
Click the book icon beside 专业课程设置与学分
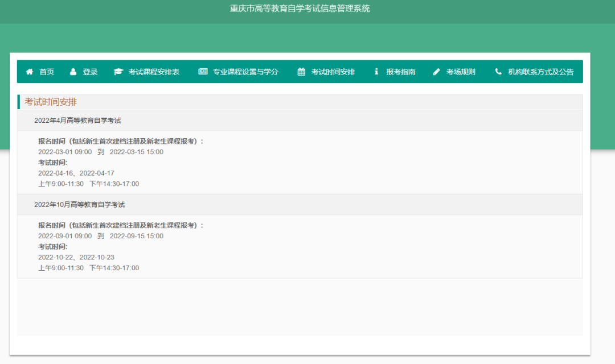[x=202, y=72]
